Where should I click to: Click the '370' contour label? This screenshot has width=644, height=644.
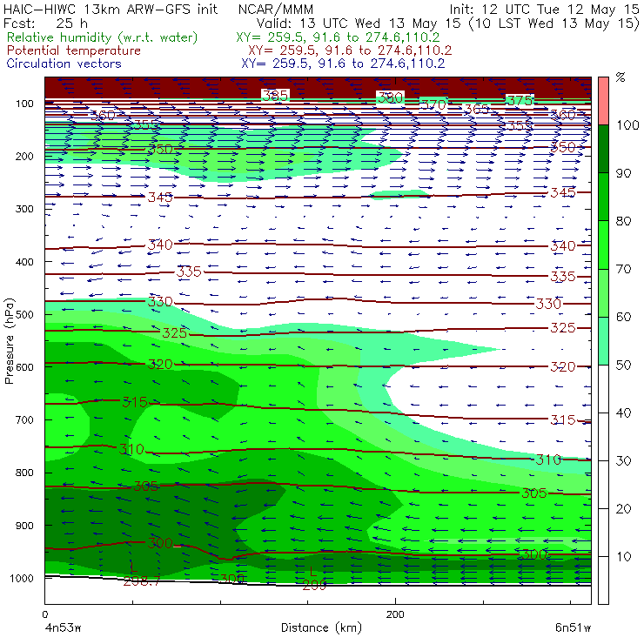433,104
